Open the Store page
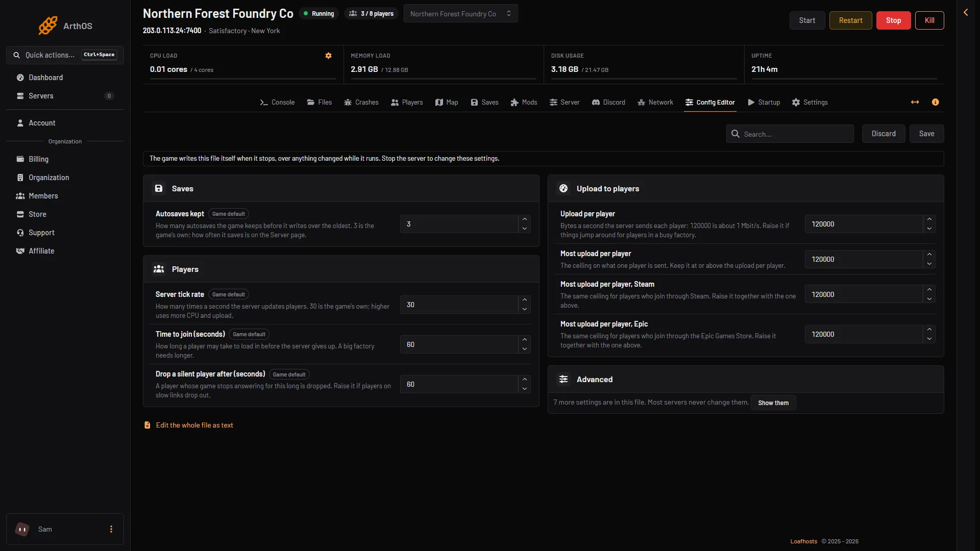Screen dimensions: 980x551 pos(65,214)
